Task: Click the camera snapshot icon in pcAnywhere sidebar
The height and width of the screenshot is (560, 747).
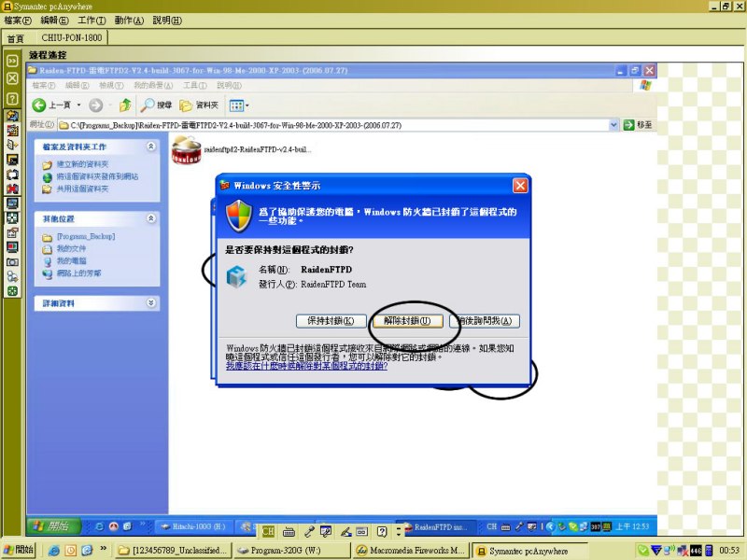Action: pos(12,262)
